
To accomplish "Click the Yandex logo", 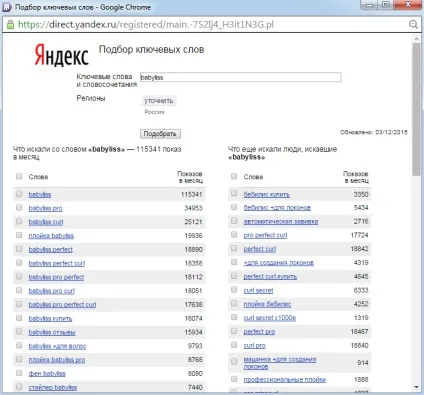I will click(x=61, y=55).
